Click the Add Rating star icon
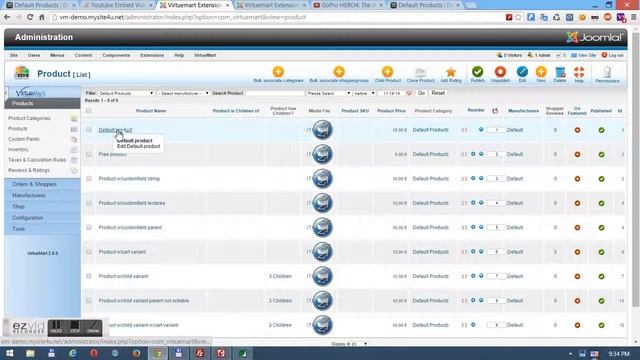The height and width of the screenshot is (360, 640). pos(451,72)
